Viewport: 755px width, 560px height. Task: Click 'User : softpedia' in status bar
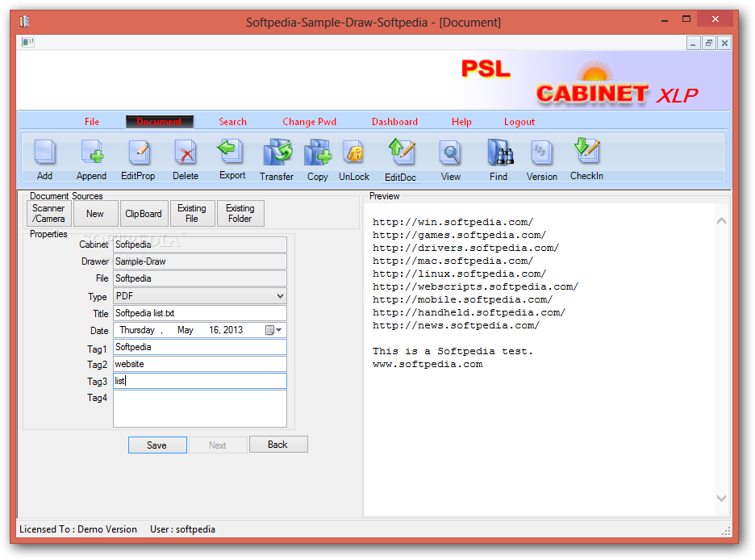182,529
